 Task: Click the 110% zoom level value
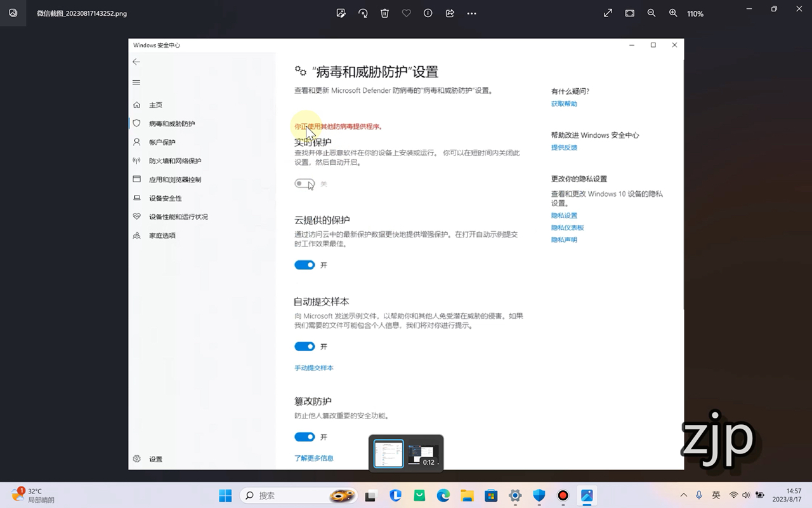point(695,13)
